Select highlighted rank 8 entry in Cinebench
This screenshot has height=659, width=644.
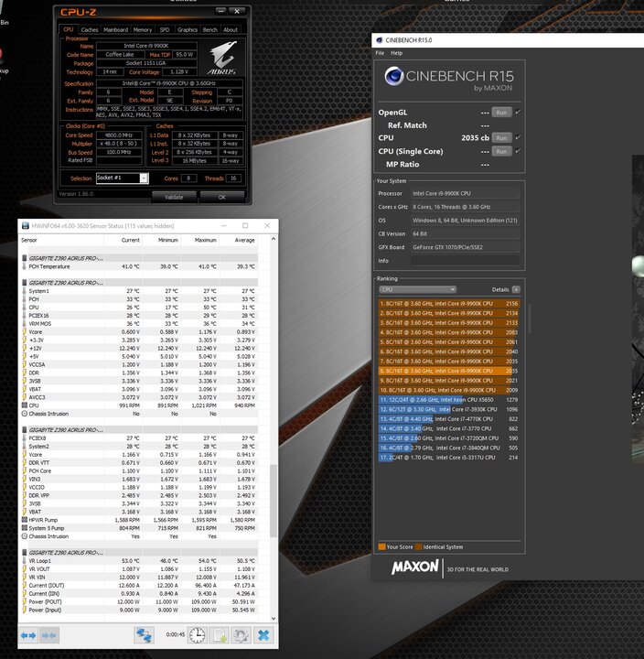coord(448,371)
